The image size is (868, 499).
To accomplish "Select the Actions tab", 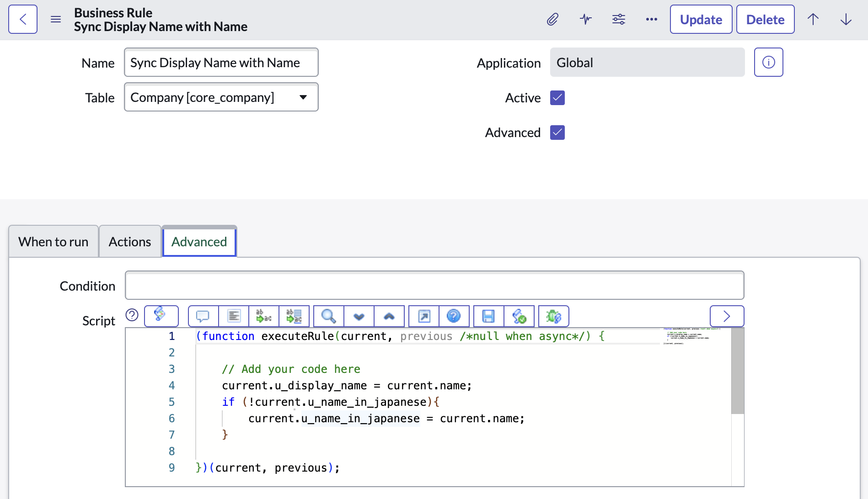I will tap(129, 241).
